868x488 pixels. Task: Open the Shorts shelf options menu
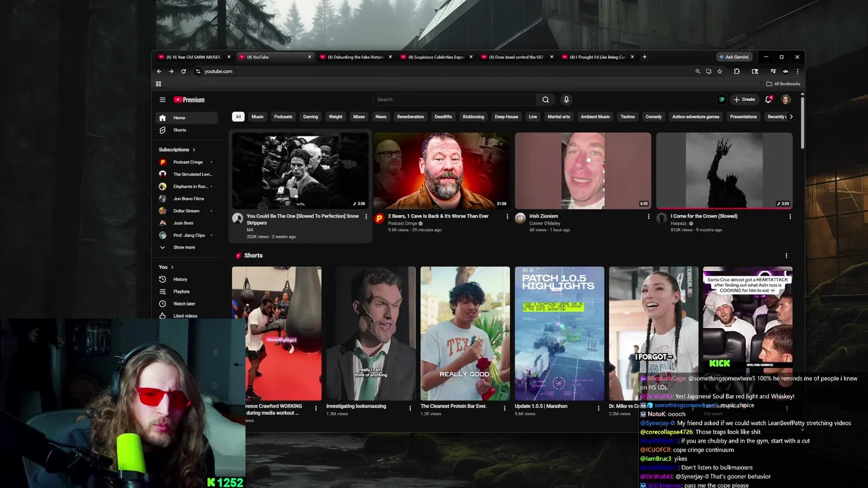(x=787, y=256)
